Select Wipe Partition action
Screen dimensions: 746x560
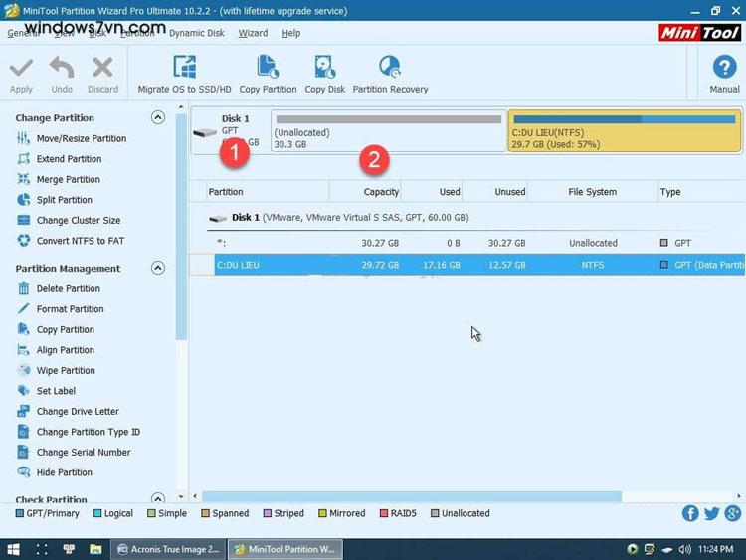[66, 371]
